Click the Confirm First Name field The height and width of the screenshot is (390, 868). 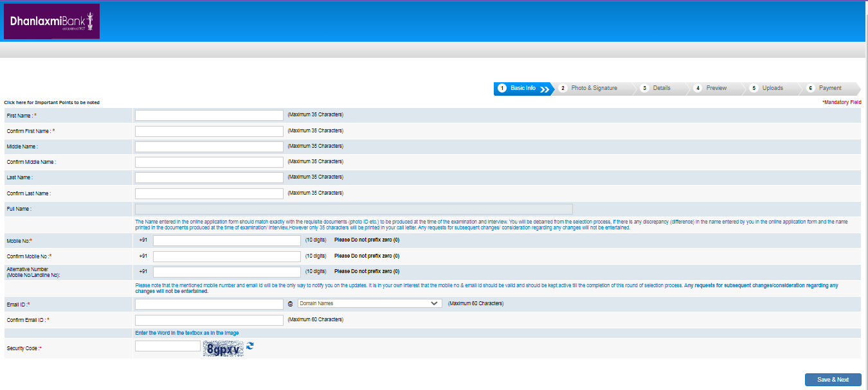[209, 131]
